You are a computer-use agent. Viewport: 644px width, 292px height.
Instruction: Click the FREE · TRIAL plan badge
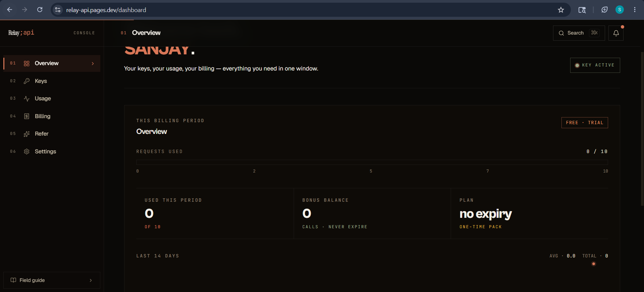coord(585,123)
